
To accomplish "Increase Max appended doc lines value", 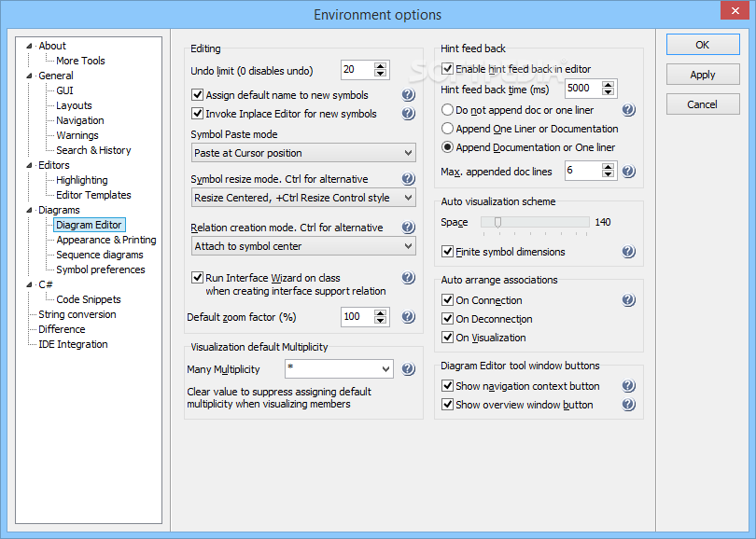I will tap(608, 167).
